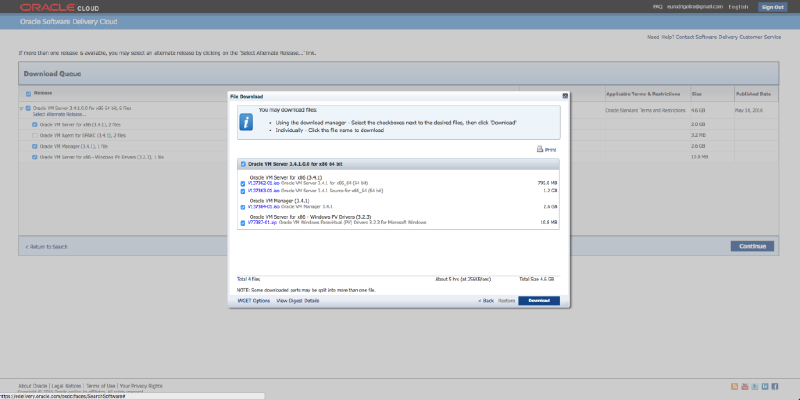Toggle checkbox for V137362-01.iso file
Image resolution: width=800 pixels, height=400 pixels.
243,184
